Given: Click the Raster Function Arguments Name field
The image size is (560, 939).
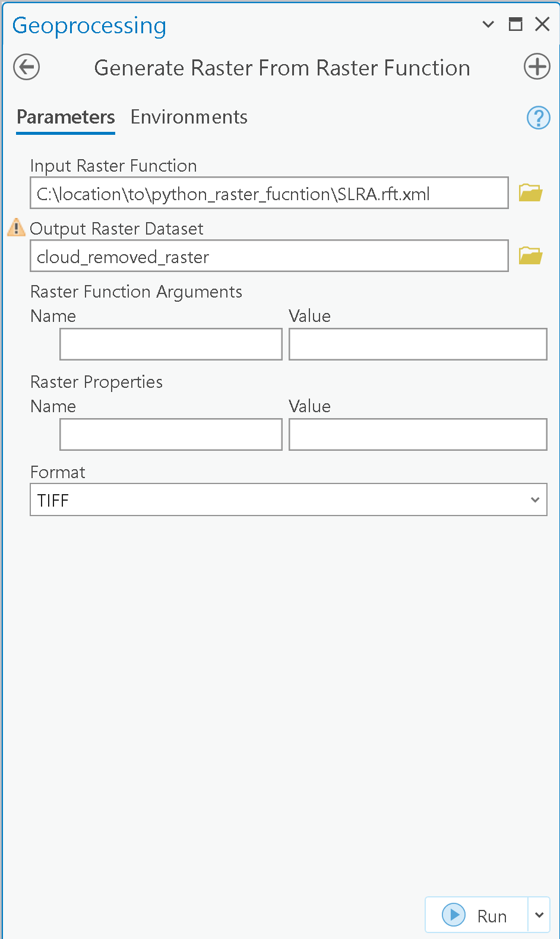Looking at the screenshot, I should coord(170,344).
